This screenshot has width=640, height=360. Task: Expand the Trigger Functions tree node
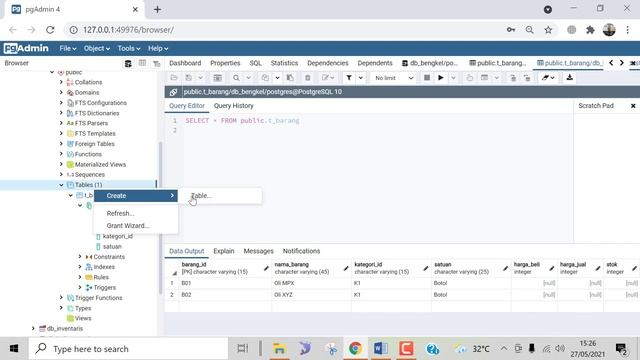(x=61, y=298)
